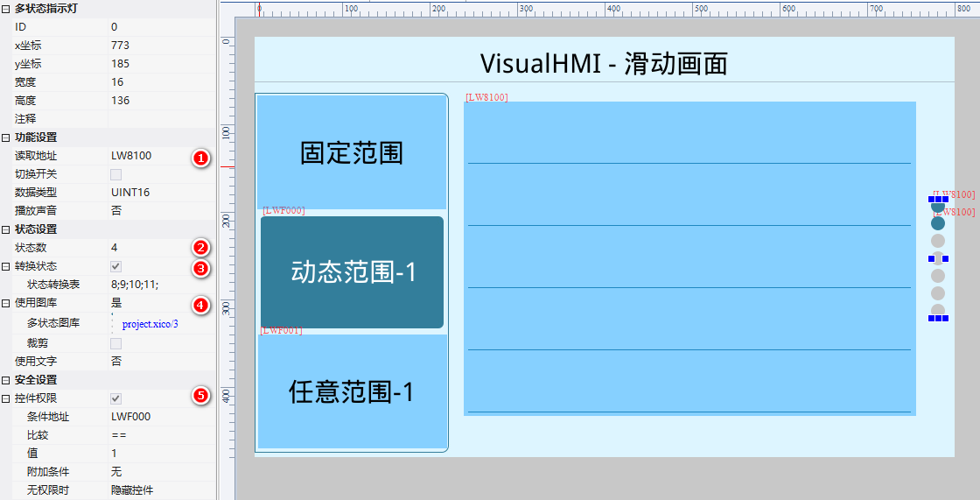The height and width of the screenshot is (500, 980).
Task: Select the 固定范围 button on canvas
Action: [352, 152]
